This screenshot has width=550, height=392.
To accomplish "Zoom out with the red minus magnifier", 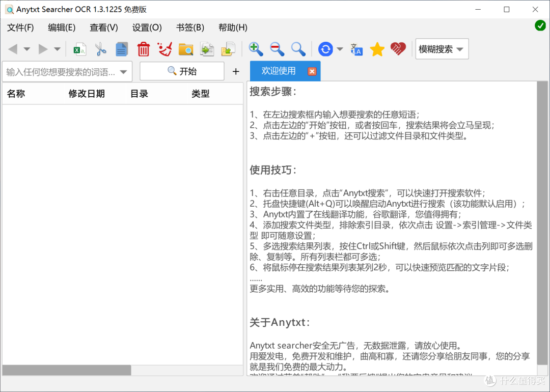I will coord(277,49).
